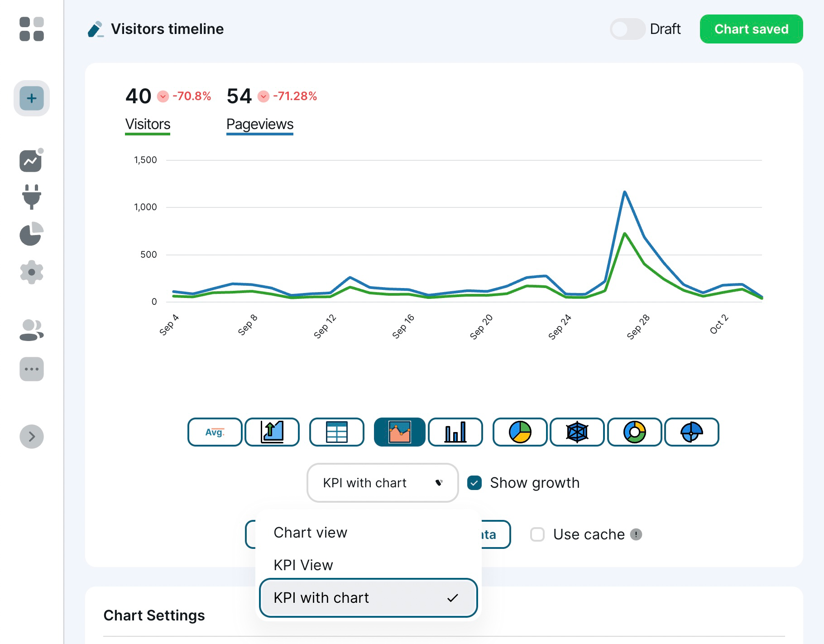Choose the radar chart type
The width and height of the screenshot is (824, 644).
point(577,433)
